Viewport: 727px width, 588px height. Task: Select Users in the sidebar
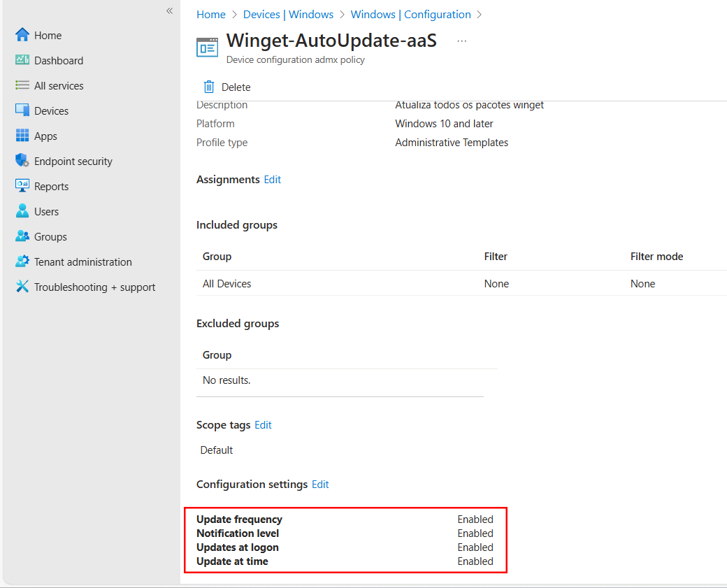[46, 211]
